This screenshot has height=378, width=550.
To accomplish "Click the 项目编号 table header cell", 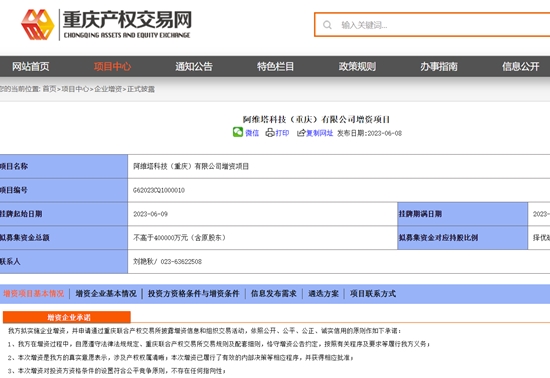I will click(x=63, y=190).
